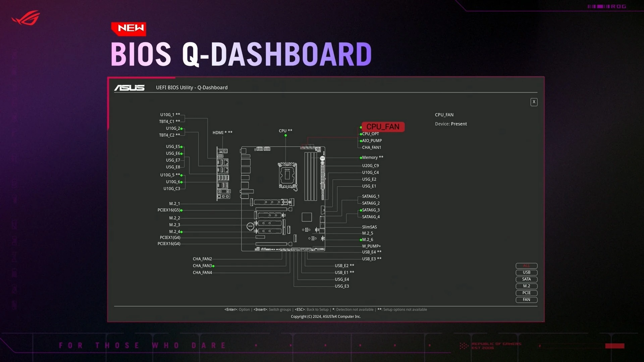Select the highlighted CPU_FAN label

(383, 127)
